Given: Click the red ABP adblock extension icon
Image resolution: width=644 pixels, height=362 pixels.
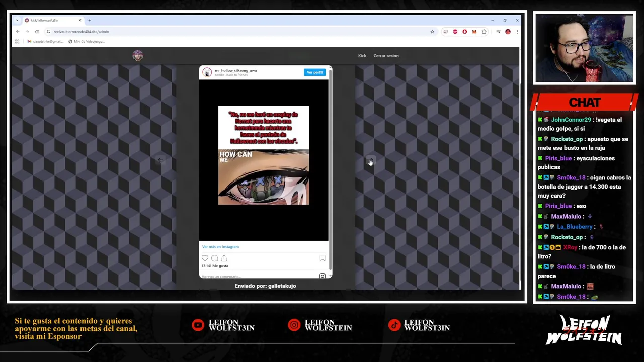Looking at the screenshot, I should [455, 32].
